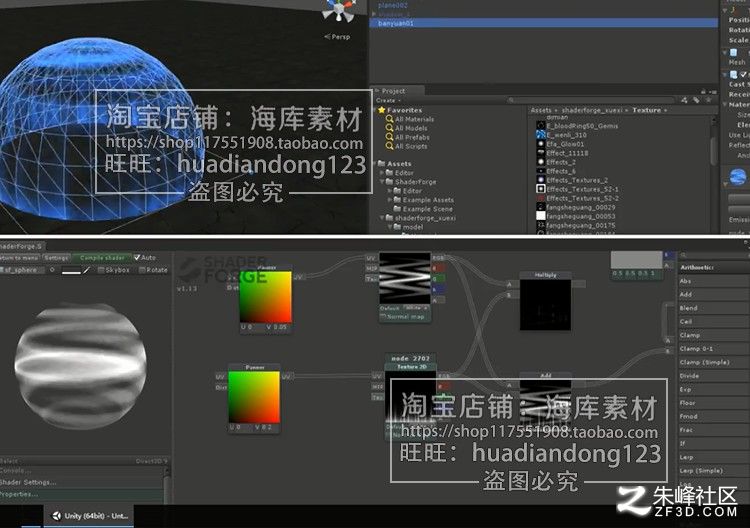
Task: Select the Clamp 0-1 node entry
Action: tap(714, 349)
